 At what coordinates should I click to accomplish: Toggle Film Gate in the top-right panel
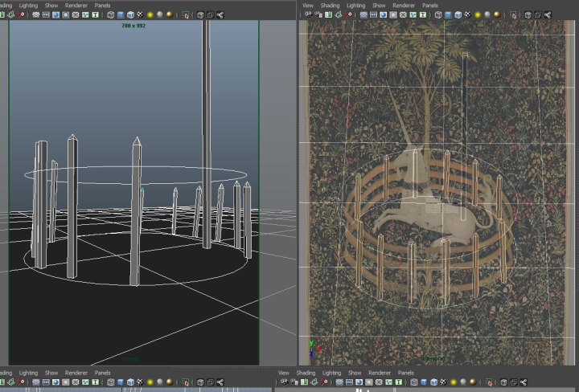373,14
